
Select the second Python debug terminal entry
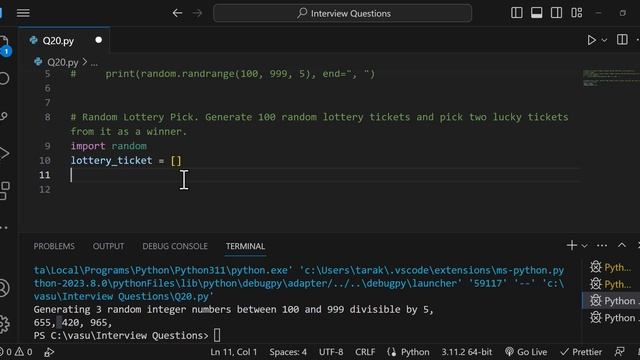[611, 284]
